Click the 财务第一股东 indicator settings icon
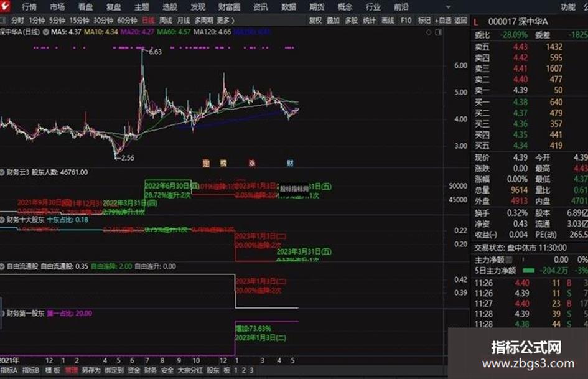Viewport: 588px width, 379px height. [2, 313]
